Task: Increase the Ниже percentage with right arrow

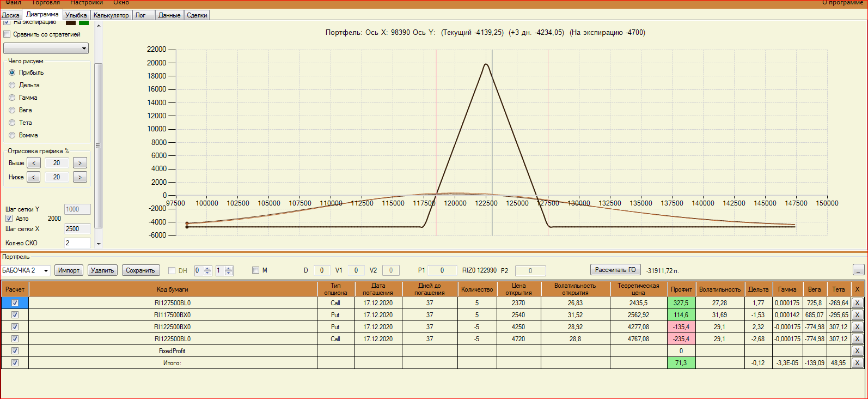Action: pos(80,177)
